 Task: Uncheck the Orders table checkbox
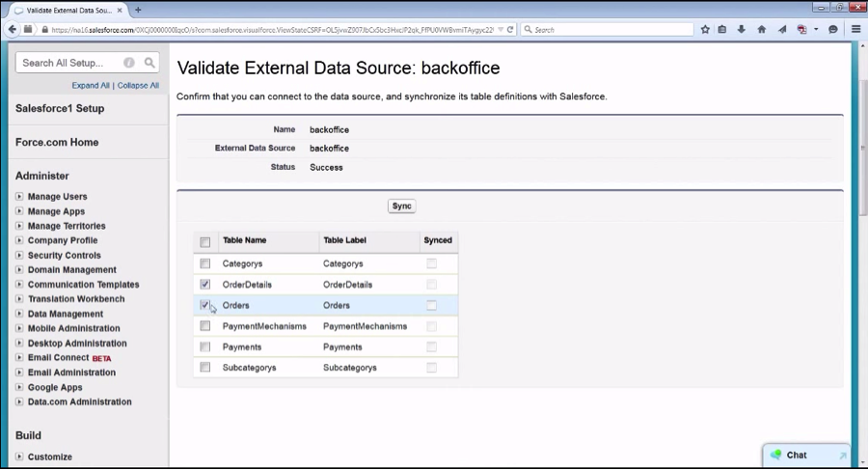pos(204,305)
